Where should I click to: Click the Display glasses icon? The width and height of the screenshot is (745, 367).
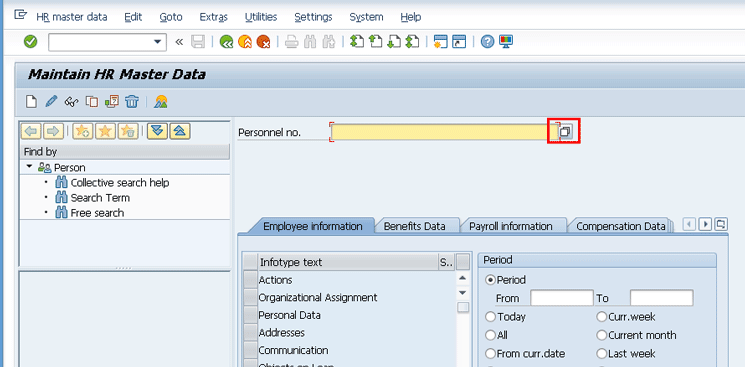click(71, 101)
